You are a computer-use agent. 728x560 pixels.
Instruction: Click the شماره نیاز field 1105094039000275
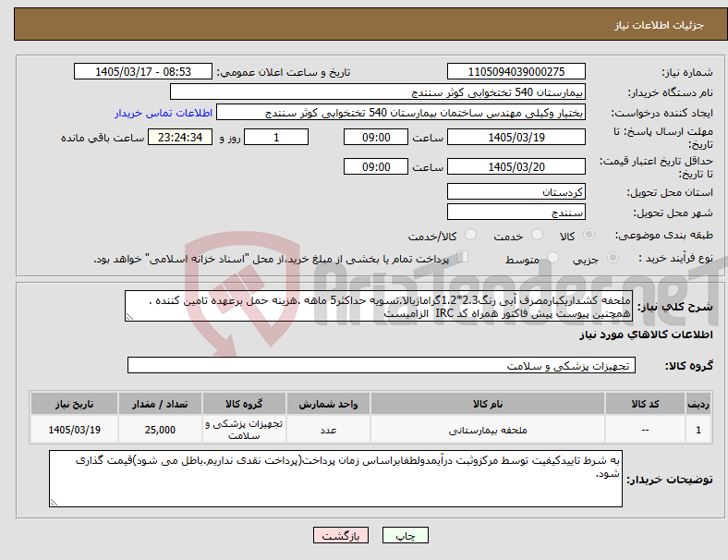click(516, 71)
